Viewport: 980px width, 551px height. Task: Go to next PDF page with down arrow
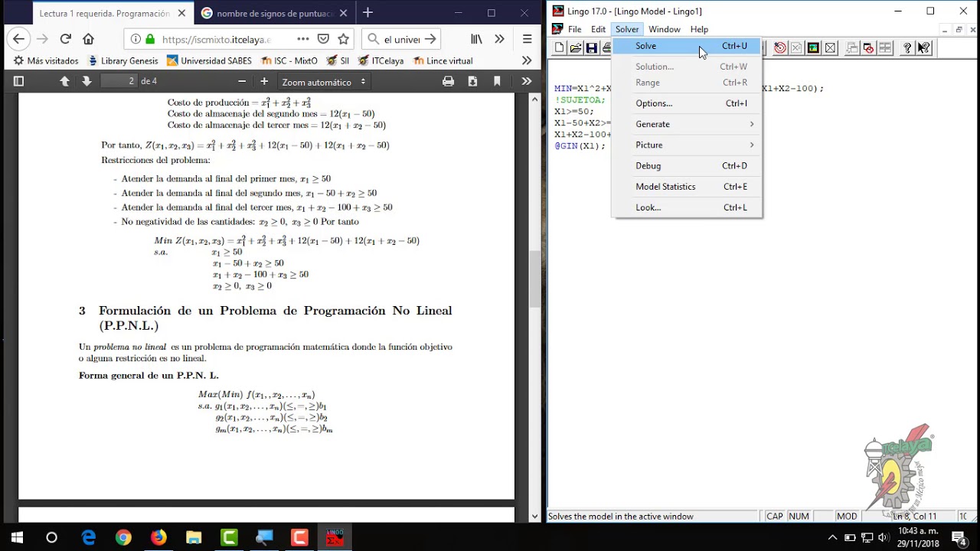87,81
